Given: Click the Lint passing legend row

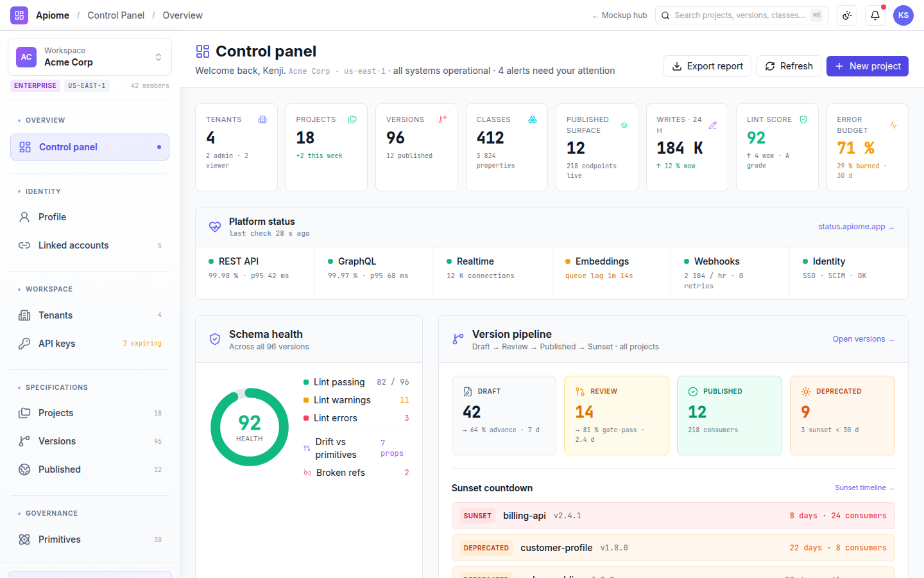Looking at the screenshot, I should [x=356, y=382].
